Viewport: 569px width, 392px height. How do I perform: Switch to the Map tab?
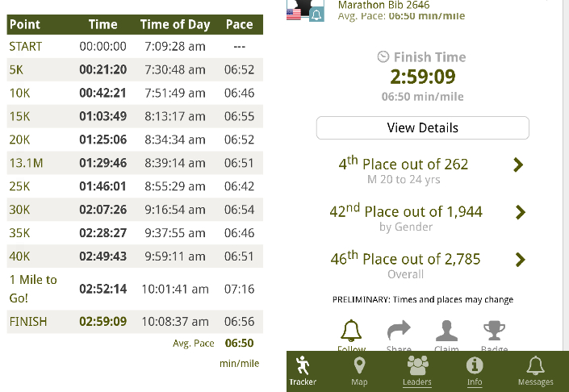coord(359,371)
